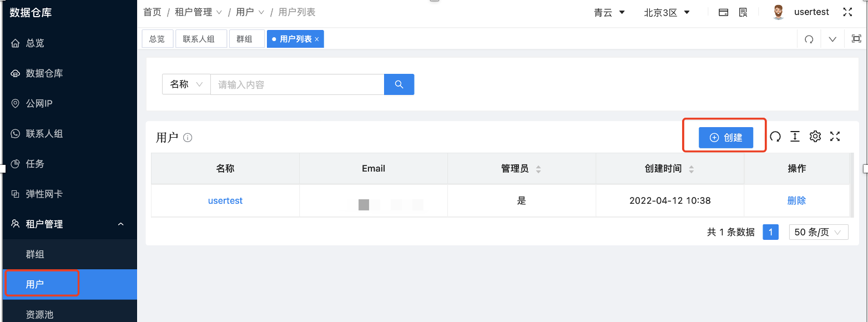The image size is (868, 322).
Task: Open the billing card icon in the header
Action: coord(723,12)
